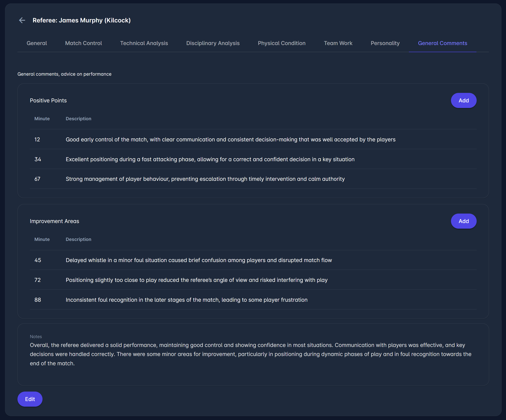Go to Disciplinary Analysis tab

click(x=213, y=43)
